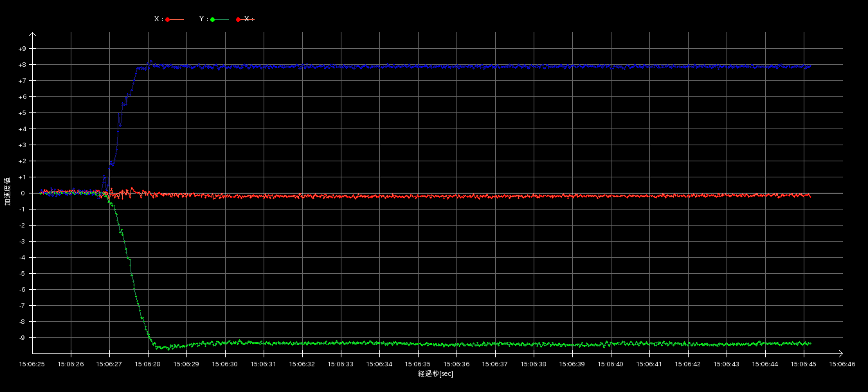Click the red marker of first X legend
Screen dimensions: 868x392
click(x=168, y=19)
